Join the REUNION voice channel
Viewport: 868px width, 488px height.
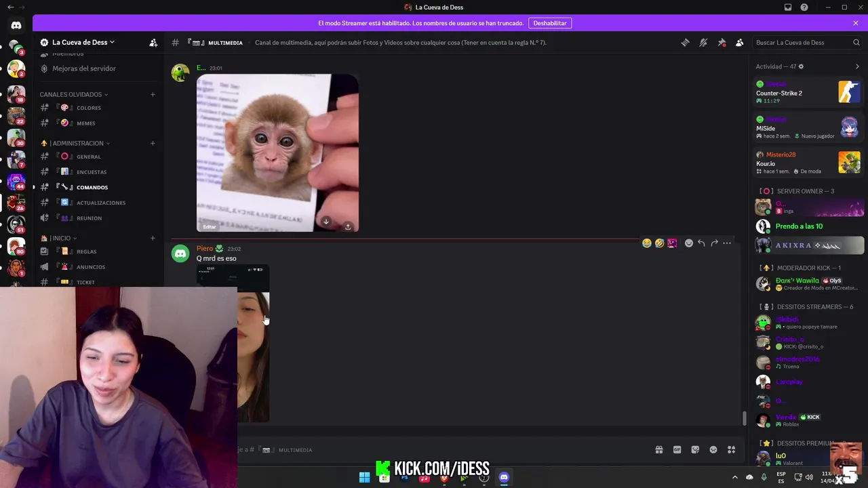90,218
